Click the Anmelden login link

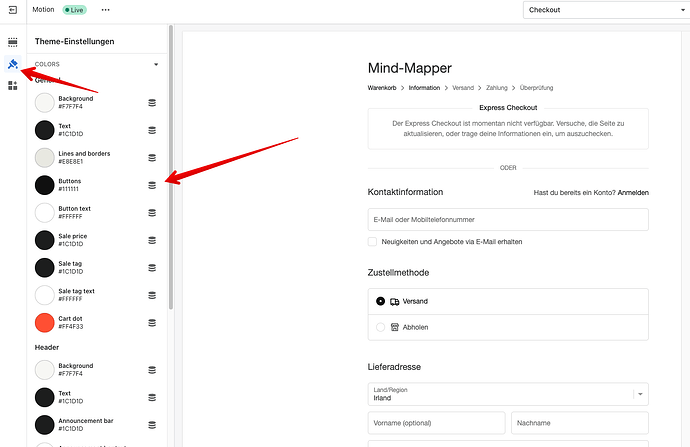coord(633,193)
